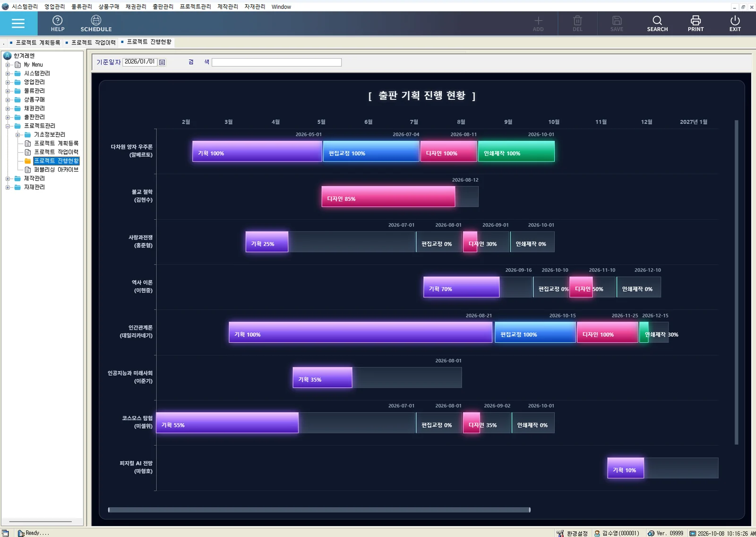Click the SAVE disk icon
The height and width of the screenshot is (537, 756).
coord(617,23)
